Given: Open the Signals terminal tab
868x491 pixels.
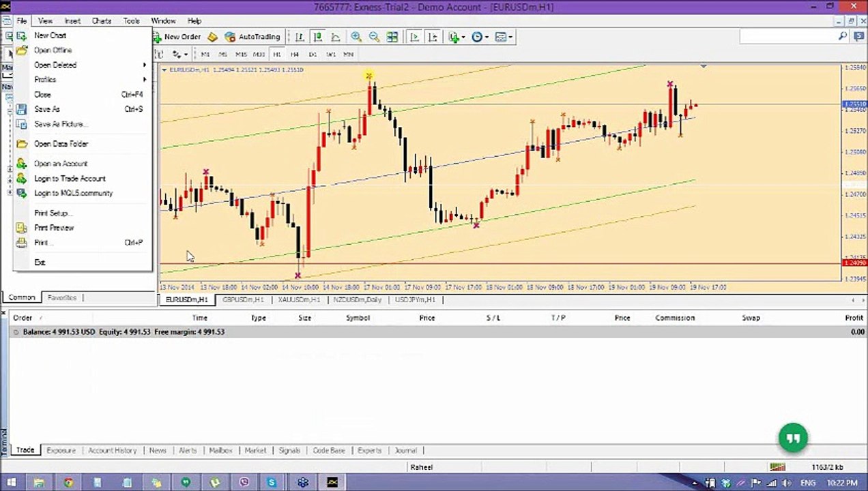Looking at the screenshot, I should tap(289, 451).
